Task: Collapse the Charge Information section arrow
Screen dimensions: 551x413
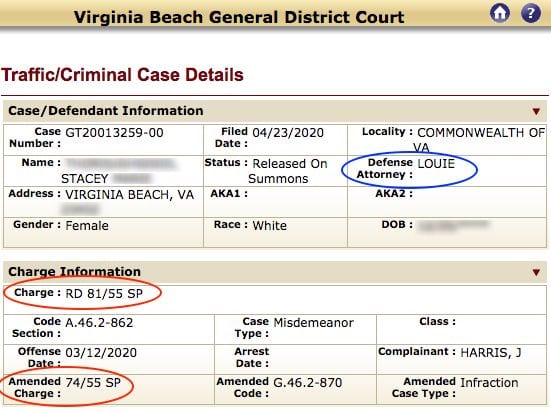Action: tap(536, 272)
